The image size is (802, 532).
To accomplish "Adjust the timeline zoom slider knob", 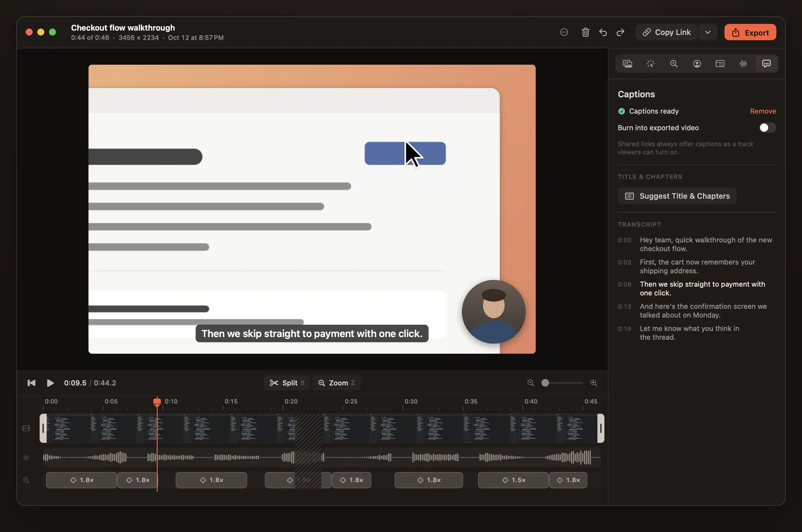I will point(545,383).
